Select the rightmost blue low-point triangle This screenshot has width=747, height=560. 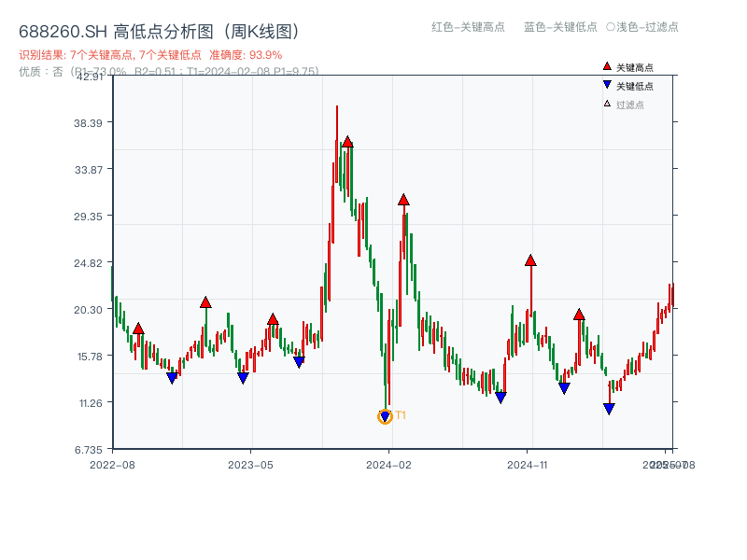coord(609,407)
